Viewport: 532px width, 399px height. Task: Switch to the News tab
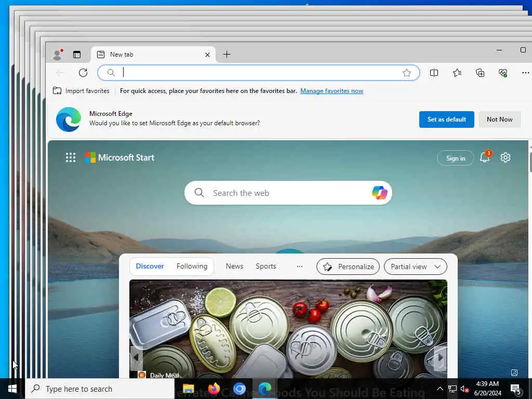pos(234,267)
